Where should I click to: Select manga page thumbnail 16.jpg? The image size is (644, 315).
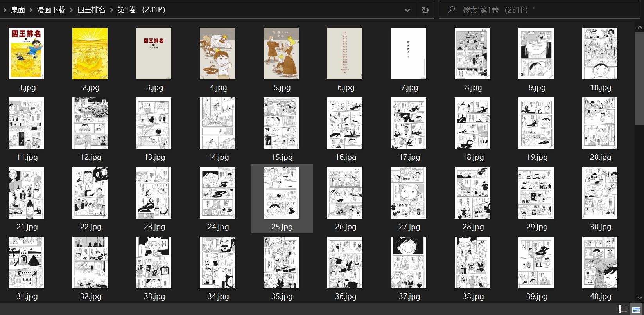345,123
